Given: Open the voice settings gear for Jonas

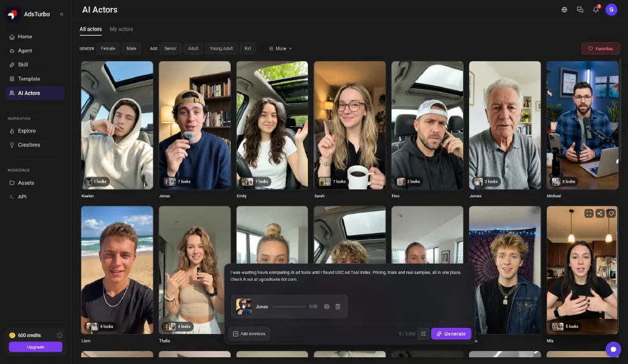Looking at the screenshot, I should pos(327,307).
